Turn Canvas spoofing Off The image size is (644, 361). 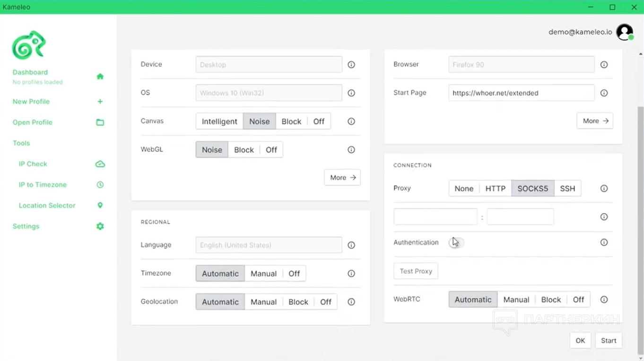319,121
